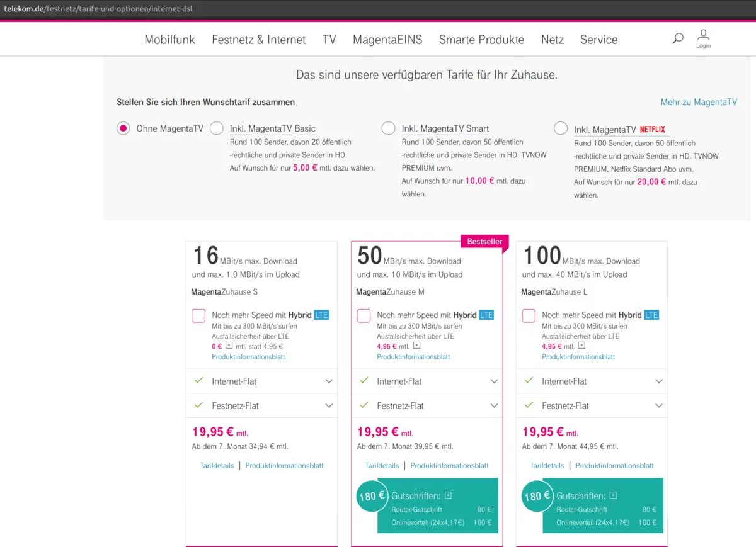Viewport: 756px width, 547px height.
Task: Open the Mehr zu MagentaTV link
Action: click(698, 102)
